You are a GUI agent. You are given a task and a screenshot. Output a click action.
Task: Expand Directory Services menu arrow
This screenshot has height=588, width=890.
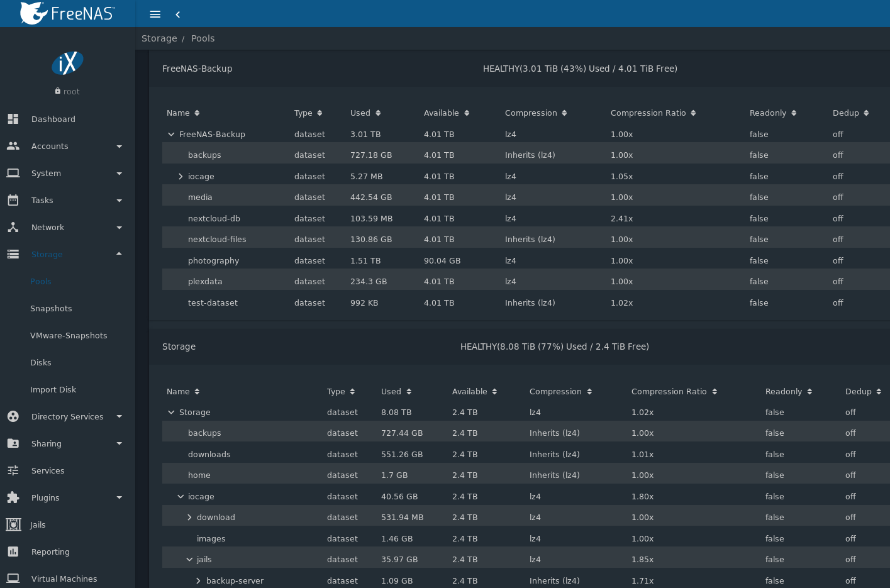click(x=120, y=416)
